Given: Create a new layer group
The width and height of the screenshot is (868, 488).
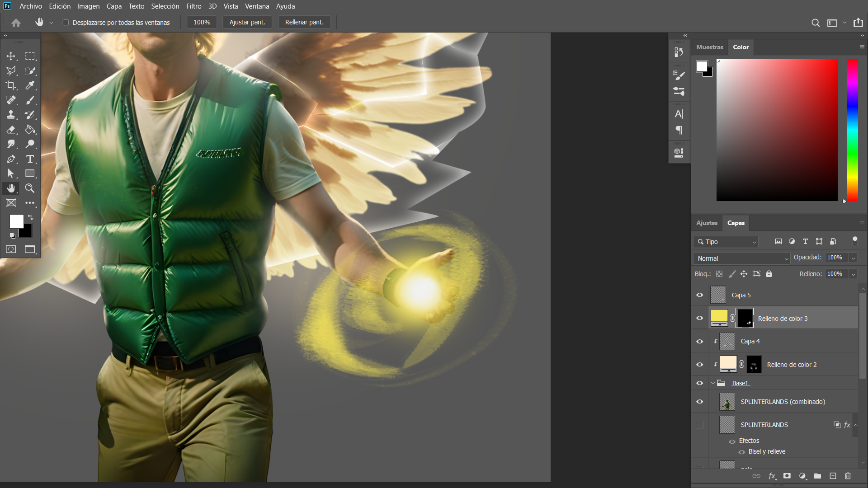Looking at the screenshot, I should (817, 476).
